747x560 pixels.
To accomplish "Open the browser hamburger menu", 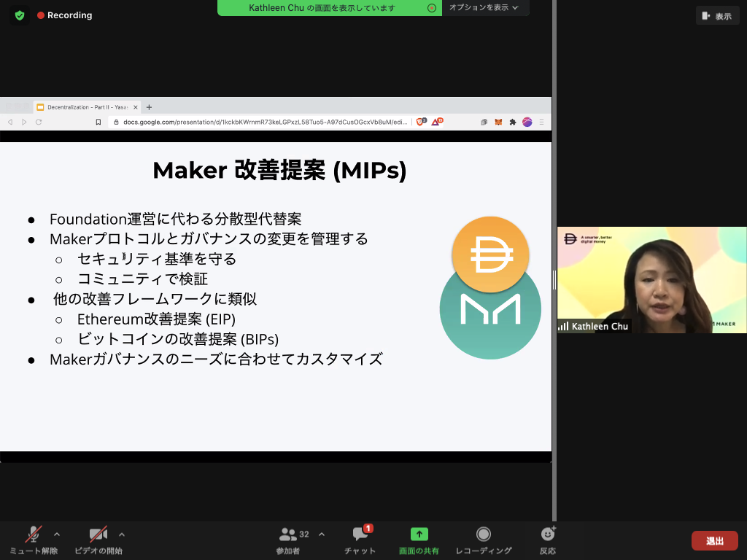I will point(542,122).
